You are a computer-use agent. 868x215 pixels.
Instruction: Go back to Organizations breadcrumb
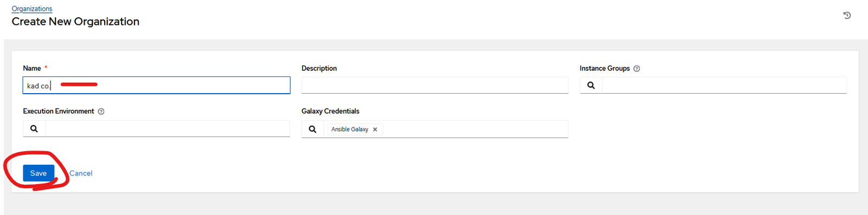tap(32, 9)
